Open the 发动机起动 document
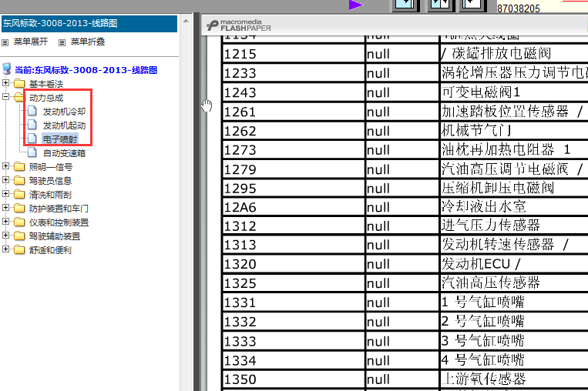Viewport: 588px width, 391px height. [64, 125]
